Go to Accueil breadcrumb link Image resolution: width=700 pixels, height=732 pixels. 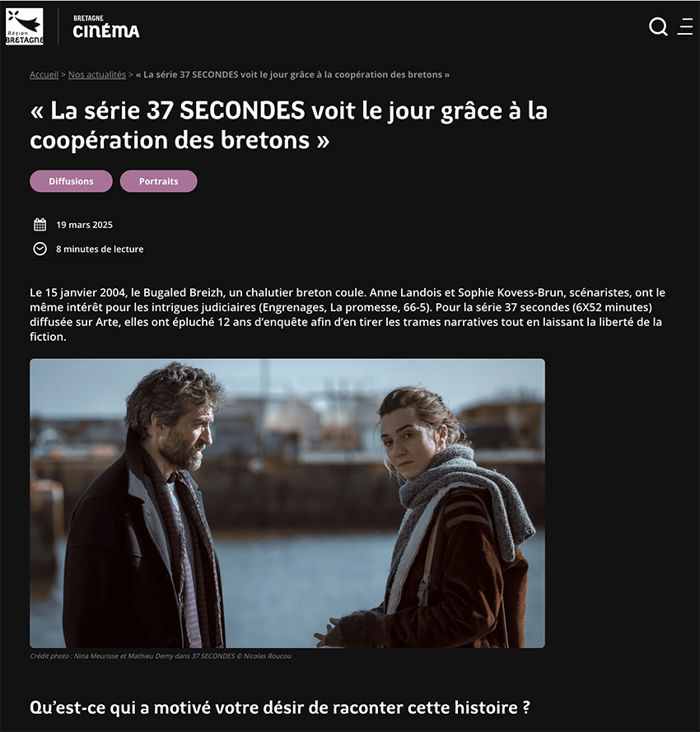coord(44,75)
